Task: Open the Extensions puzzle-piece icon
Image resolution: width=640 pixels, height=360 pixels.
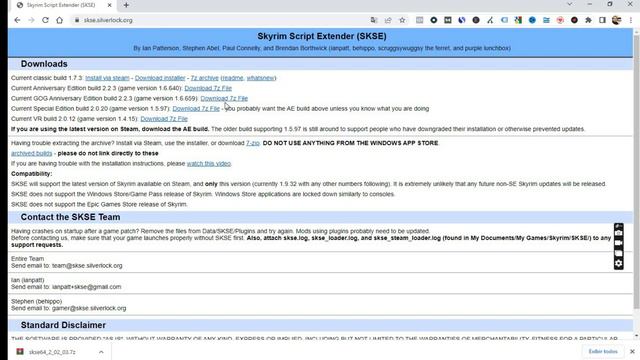Action: (x=588, y=20)
